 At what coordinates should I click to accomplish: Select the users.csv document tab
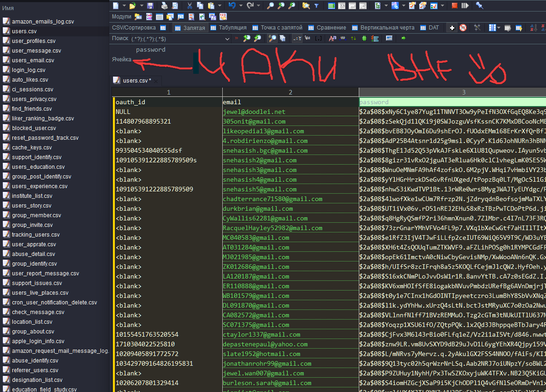(x=135, y=80)
